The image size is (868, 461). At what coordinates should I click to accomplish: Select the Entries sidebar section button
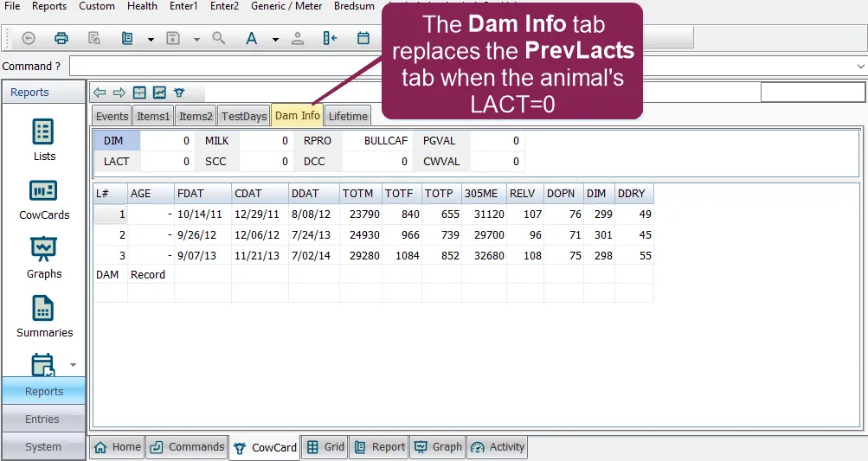pyautogui.click(x=44, y=419)
